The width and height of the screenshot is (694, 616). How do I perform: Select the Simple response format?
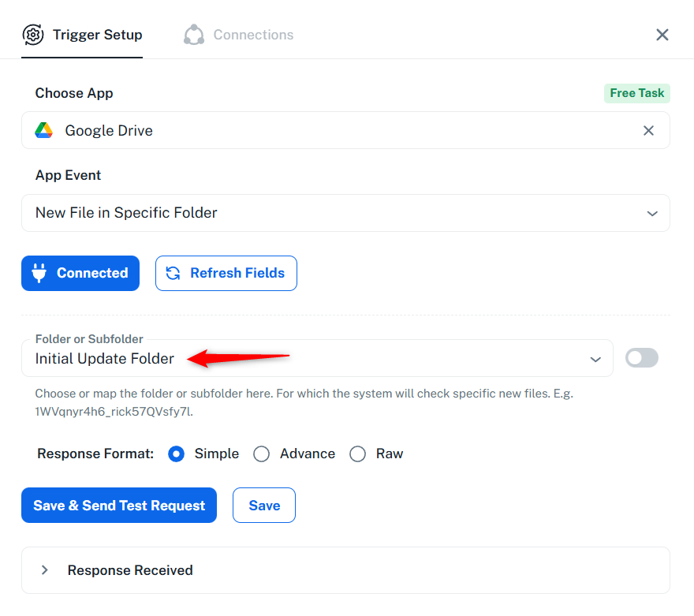point(177,454)
